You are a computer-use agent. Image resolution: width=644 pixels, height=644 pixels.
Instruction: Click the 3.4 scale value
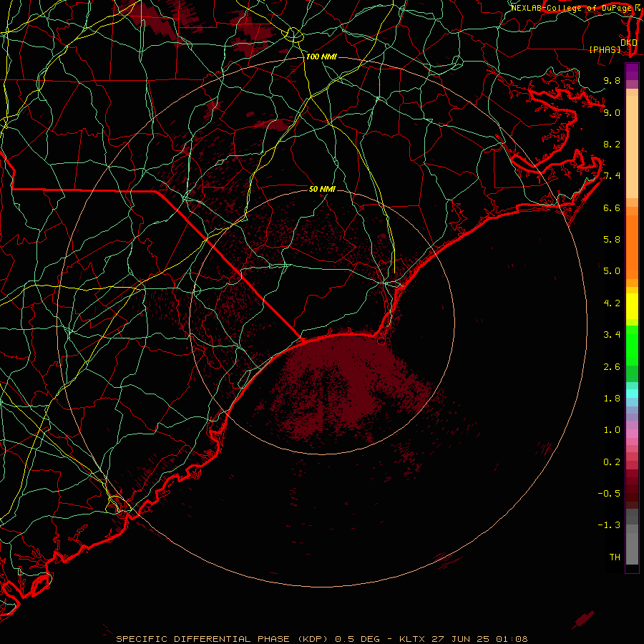point(612,334)
